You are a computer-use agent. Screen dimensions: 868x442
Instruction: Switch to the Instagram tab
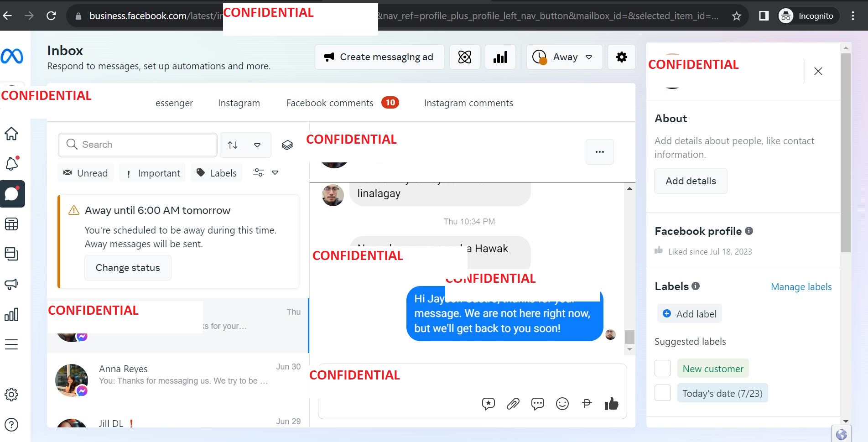pyautogui.click(x=239, y=103)
